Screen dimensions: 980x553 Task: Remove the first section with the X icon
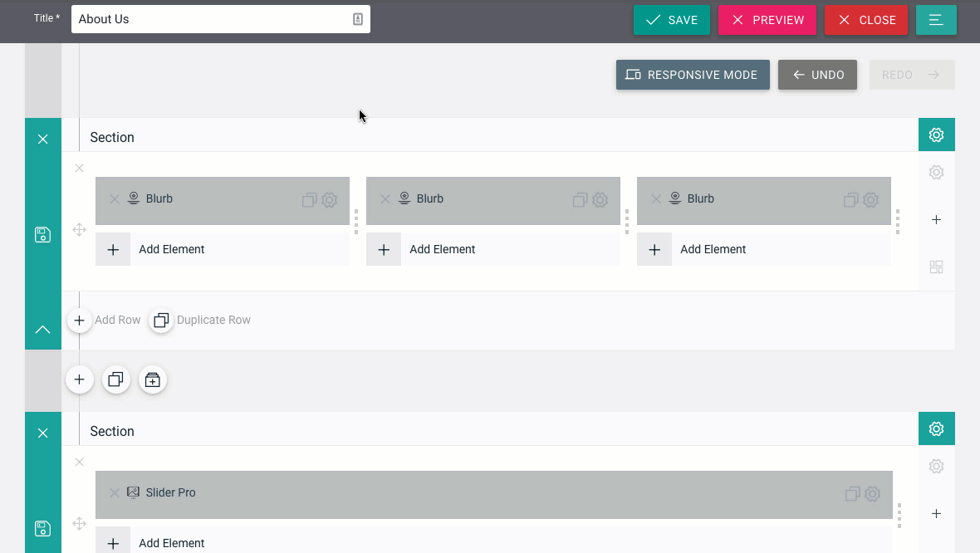pyautogui.click(x=42, y=139)
